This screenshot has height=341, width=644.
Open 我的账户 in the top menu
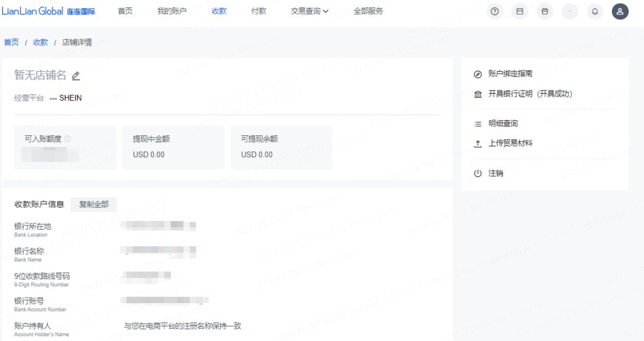pos(172,11)
